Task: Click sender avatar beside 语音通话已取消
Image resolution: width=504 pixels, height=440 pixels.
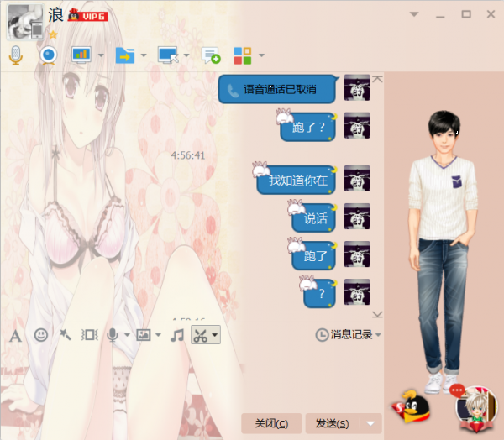Action: tap(357, 87)
